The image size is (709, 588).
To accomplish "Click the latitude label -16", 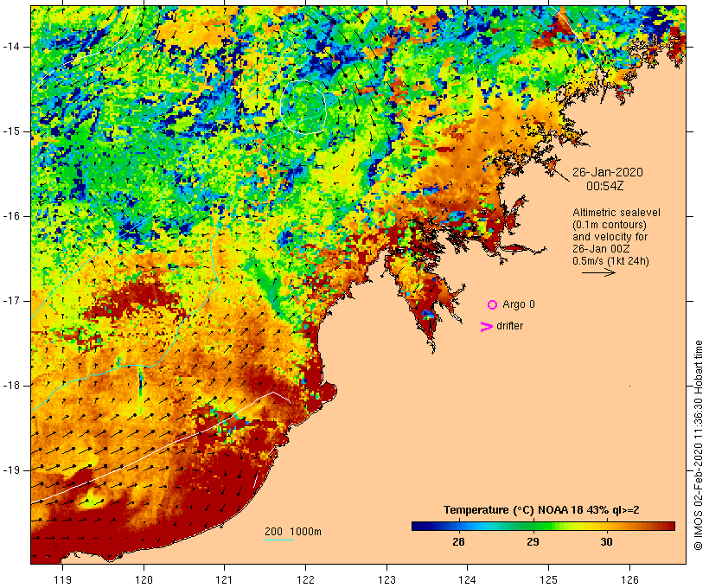I will [x=11, y=216].
